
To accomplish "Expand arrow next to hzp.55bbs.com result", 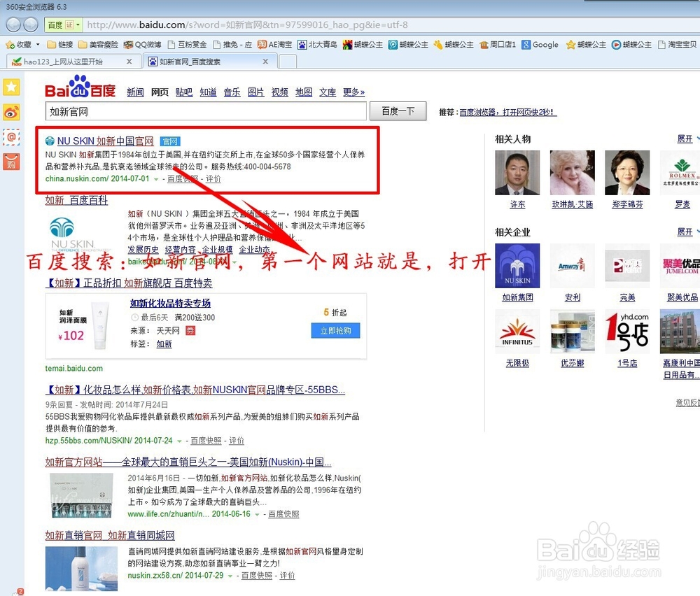I will tap(179, 441).
